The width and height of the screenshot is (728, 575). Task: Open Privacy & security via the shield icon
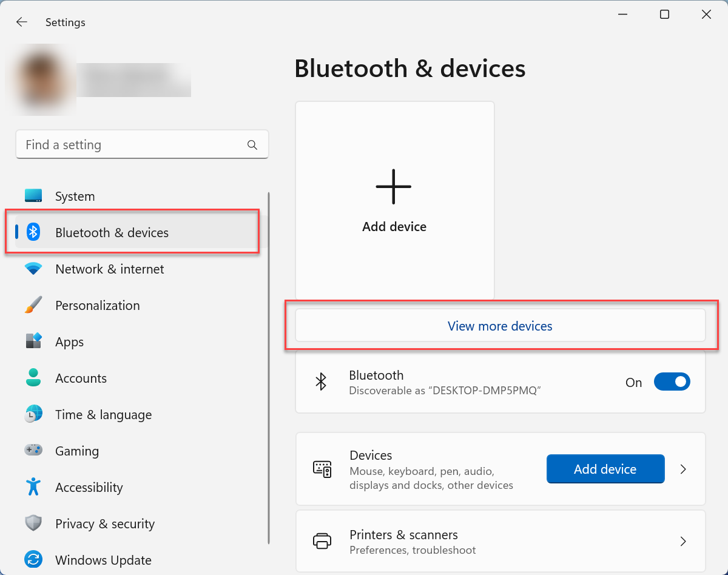click(x=33, y=523)
